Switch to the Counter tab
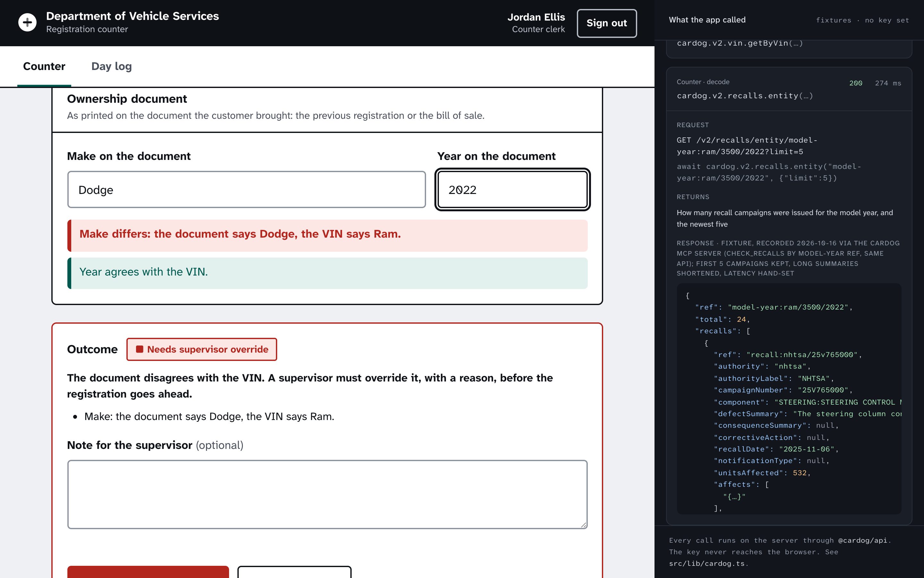This screenshot has width=924, height=578. point(44,66)
